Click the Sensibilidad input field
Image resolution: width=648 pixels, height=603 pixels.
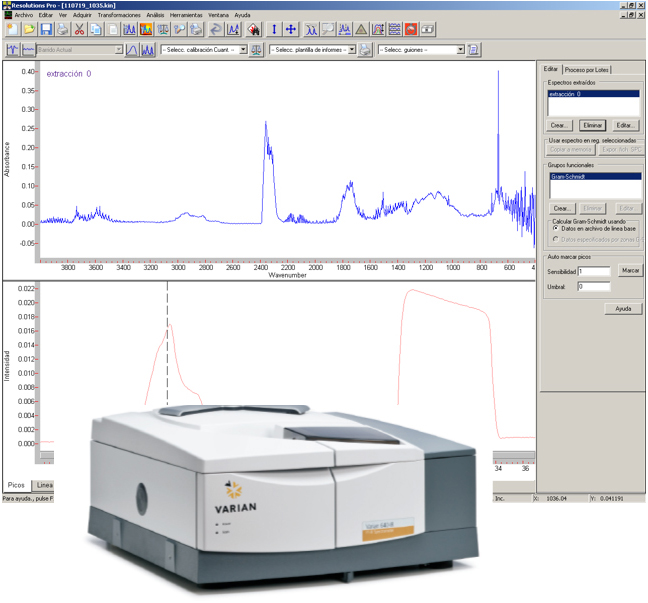(x=594, y=271)
